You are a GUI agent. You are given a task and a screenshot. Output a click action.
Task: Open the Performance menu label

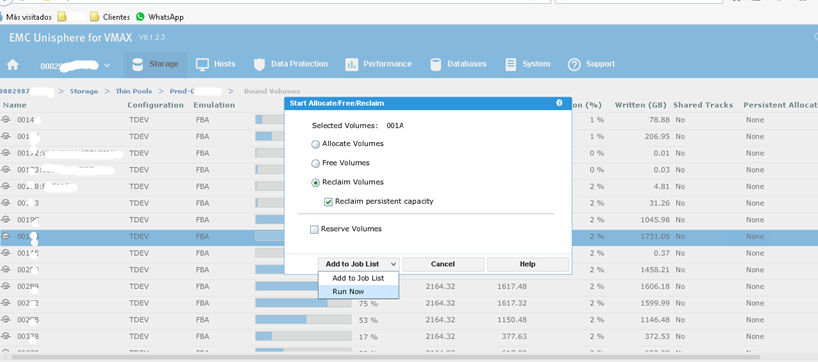pyautogui.click(x=388, y=64)
